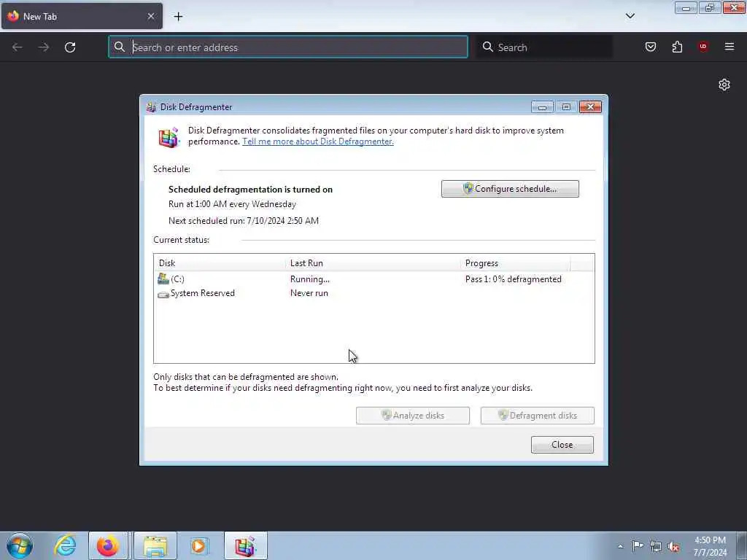
Task: Close the Disk Defragmenter dialog with the Close button
Action: click(x=562, y=444)
